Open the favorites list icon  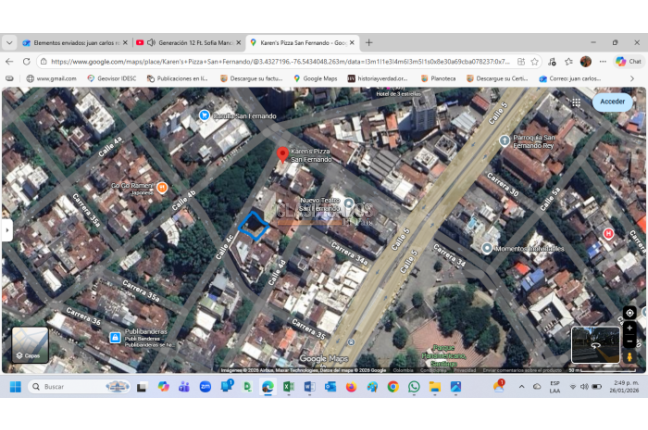coord(569,62)
